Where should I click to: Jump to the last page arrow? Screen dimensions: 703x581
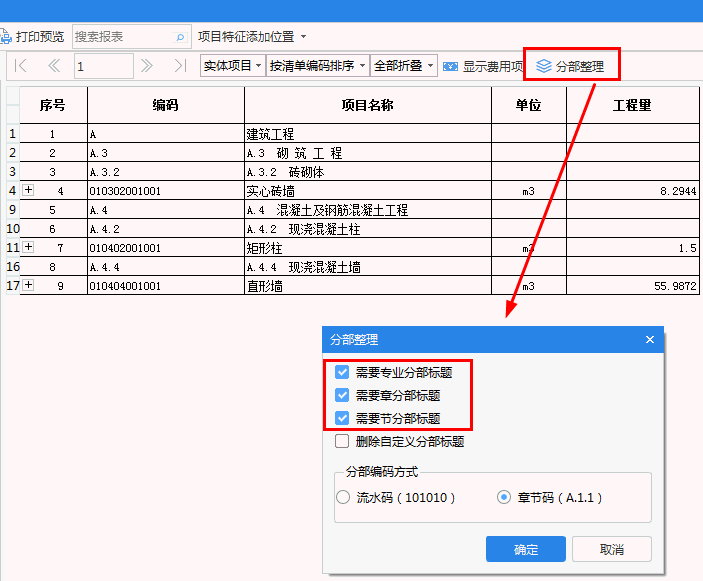click(x=180, y=66)
